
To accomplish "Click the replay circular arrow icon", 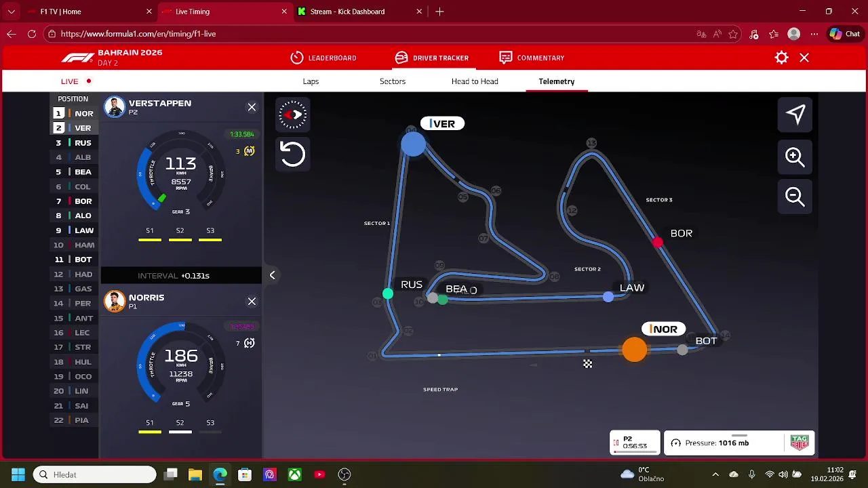I will coord(293,154).
